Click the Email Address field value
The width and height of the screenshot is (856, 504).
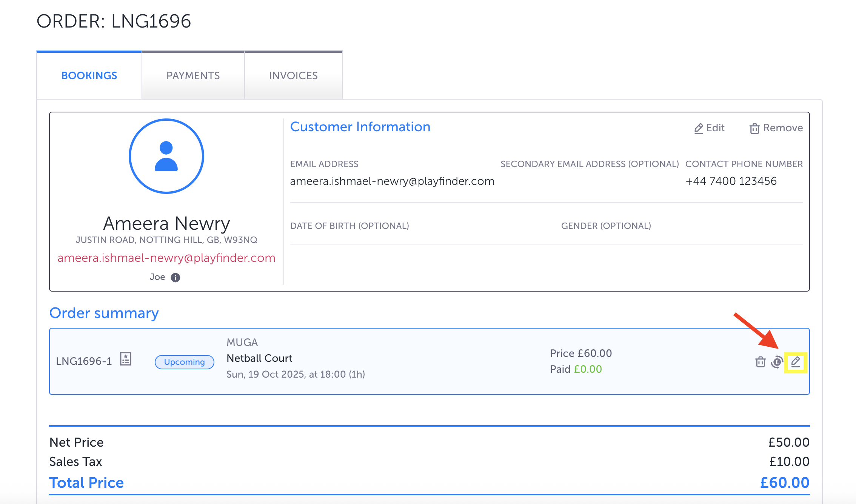(x=392, y=181)
